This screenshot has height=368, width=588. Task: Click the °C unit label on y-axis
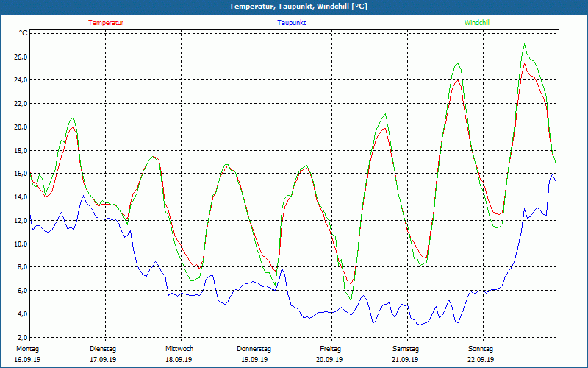tap(24, 33)
